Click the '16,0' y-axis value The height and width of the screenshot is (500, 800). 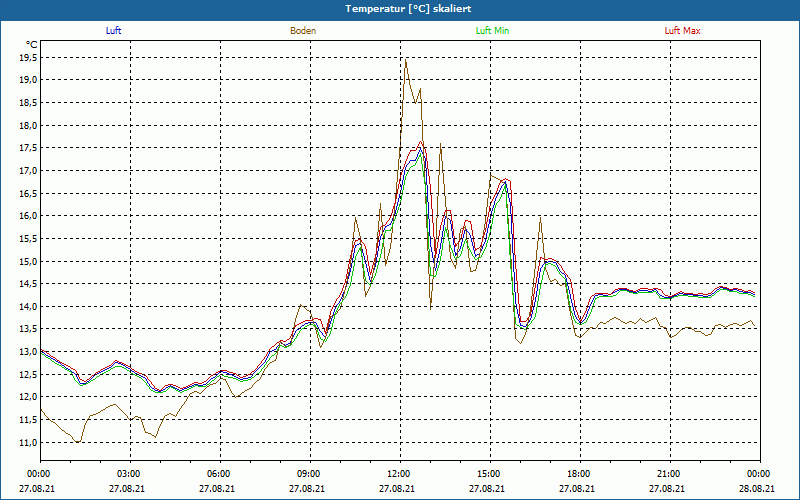pos(29,216)
